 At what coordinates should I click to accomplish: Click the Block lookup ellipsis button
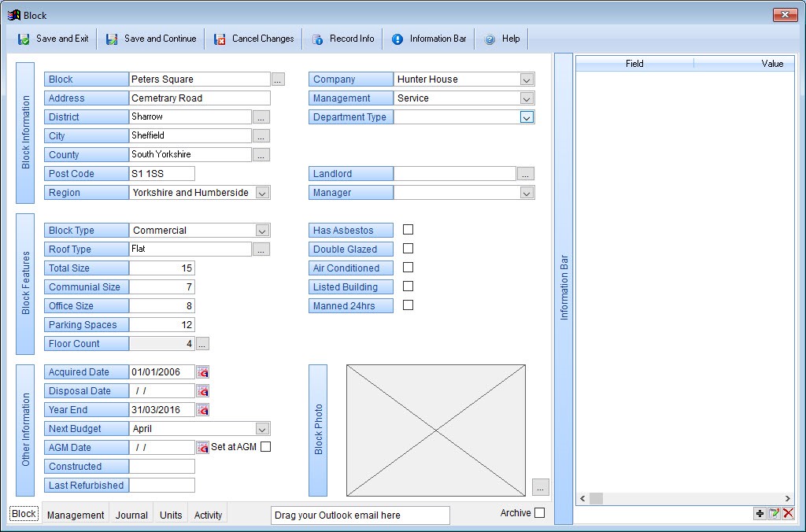point(278,79)
